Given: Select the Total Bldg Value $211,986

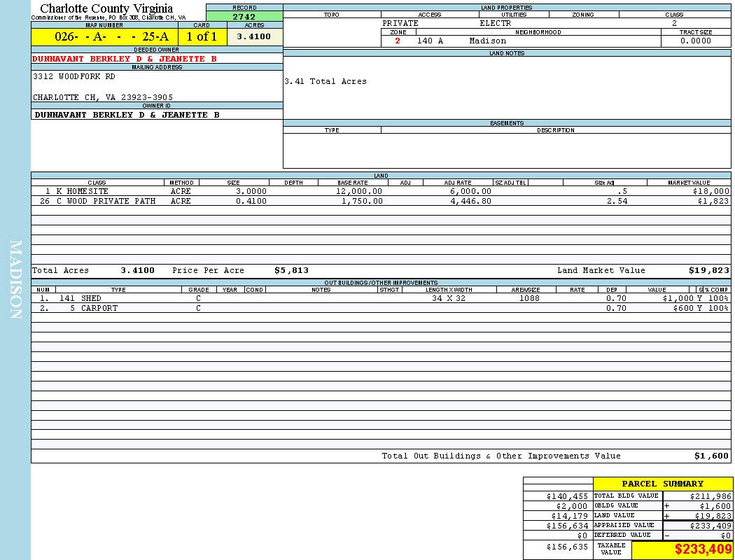Looking at the screenshot, I should [710, 496].
